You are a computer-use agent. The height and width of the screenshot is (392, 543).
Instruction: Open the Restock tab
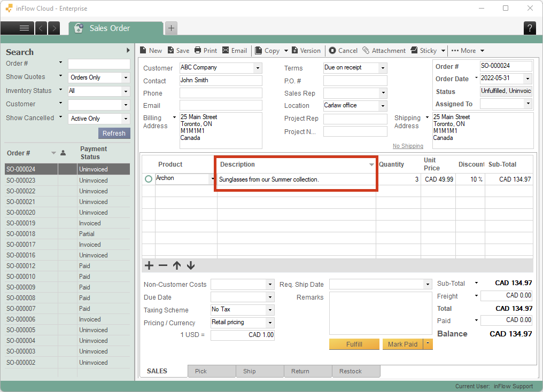tap(351, 371)
